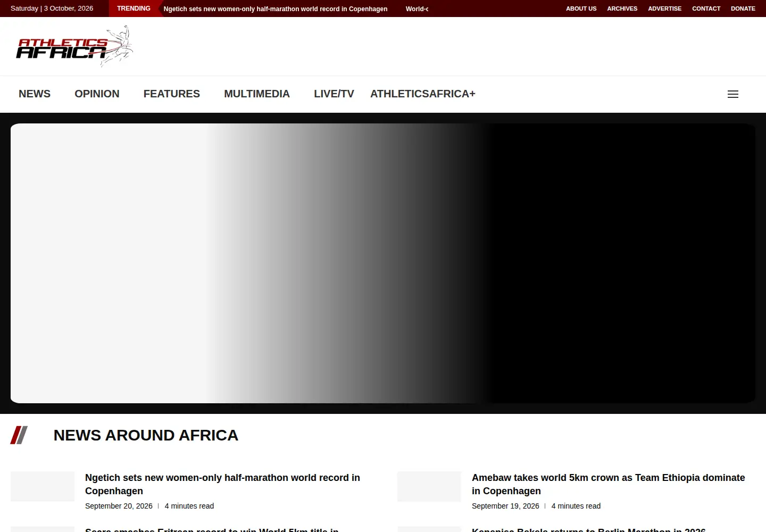Read Amebaw world 5km crown article
This screenshot has height=532, width=766.
pos(609,484)
